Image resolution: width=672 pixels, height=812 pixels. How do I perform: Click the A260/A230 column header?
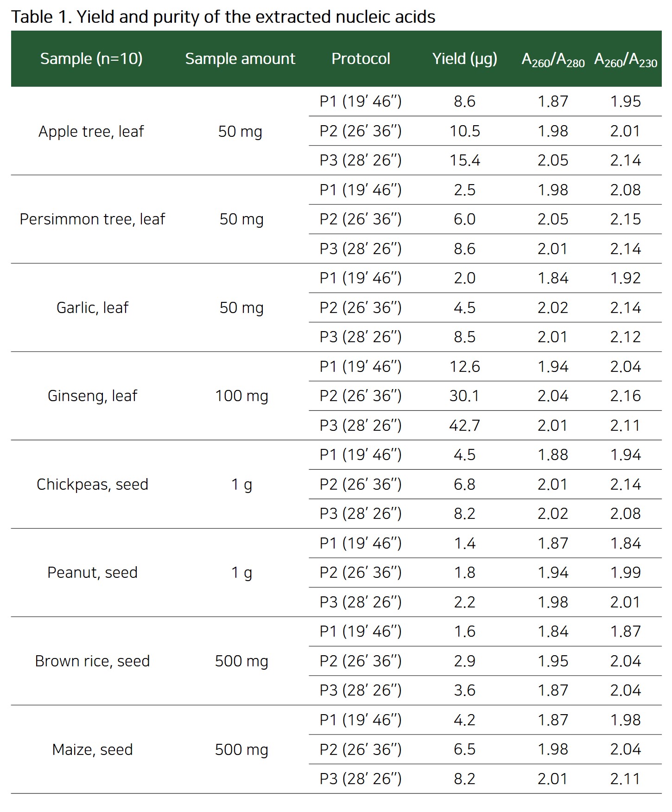[626, 60]
